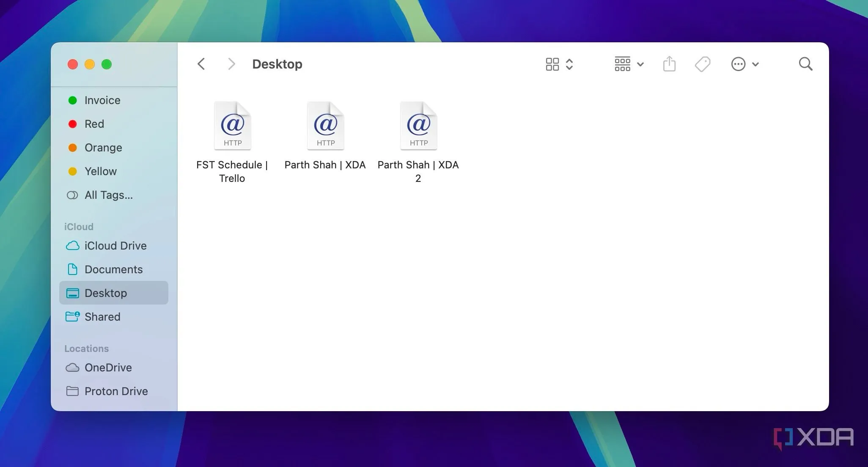Viewport: 868px width, 467px height.
Task: Click the green Invoice tag dot
Action: (x=73, y=100)
